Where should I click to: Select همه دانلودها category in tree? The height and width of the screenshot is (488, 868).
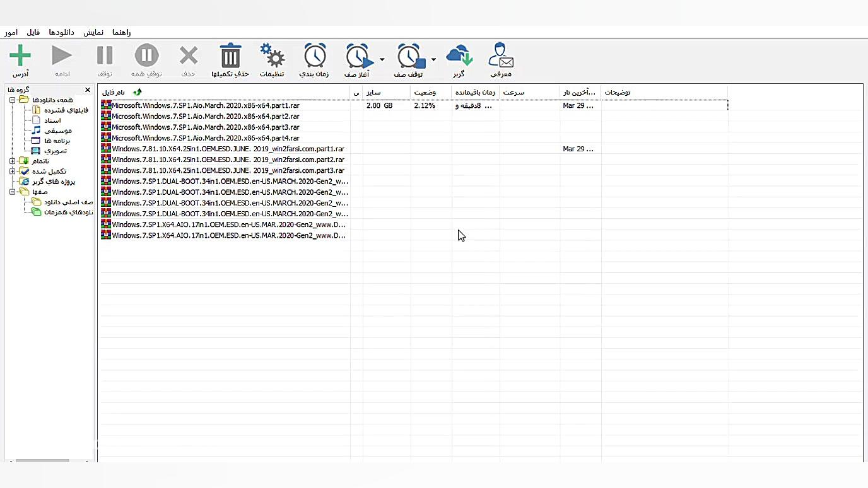click(x=52, y=100)
